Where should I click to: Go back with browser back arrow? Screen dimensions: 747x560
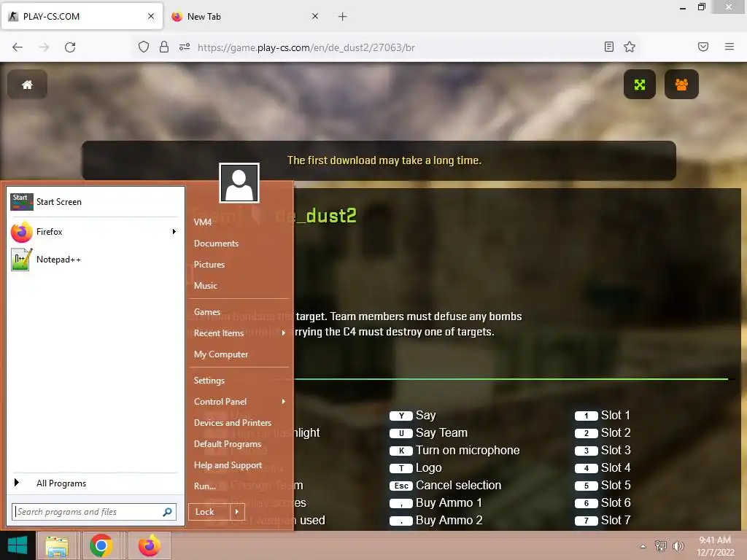tap(18, 47)
